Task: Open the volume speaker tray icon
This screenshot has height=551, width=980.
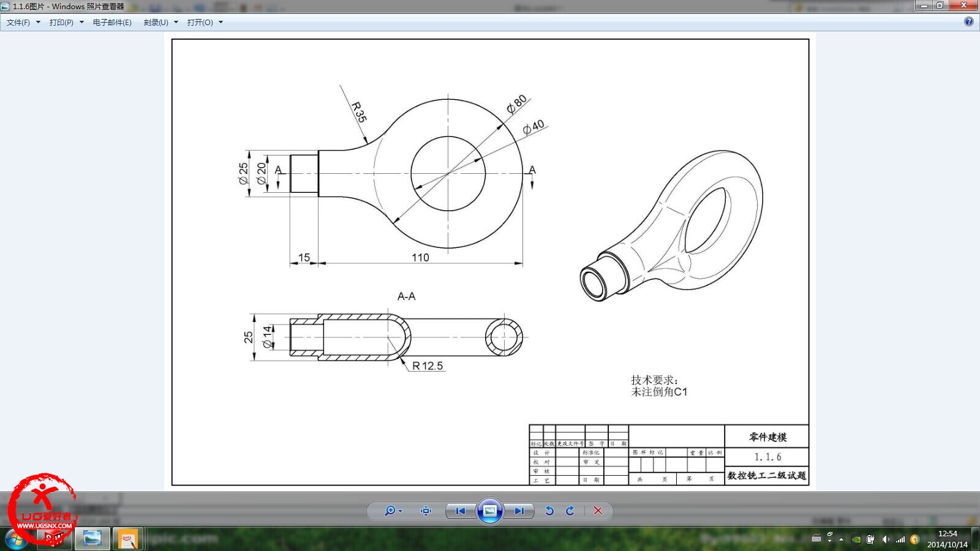Action: click(x=885, y=539)
